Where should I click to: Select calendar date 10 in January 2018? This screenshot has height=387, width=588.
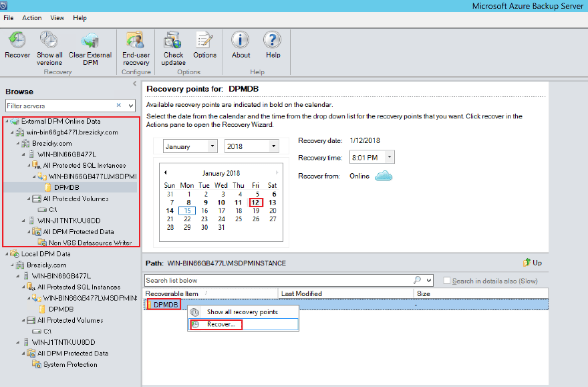pos(221,203)
